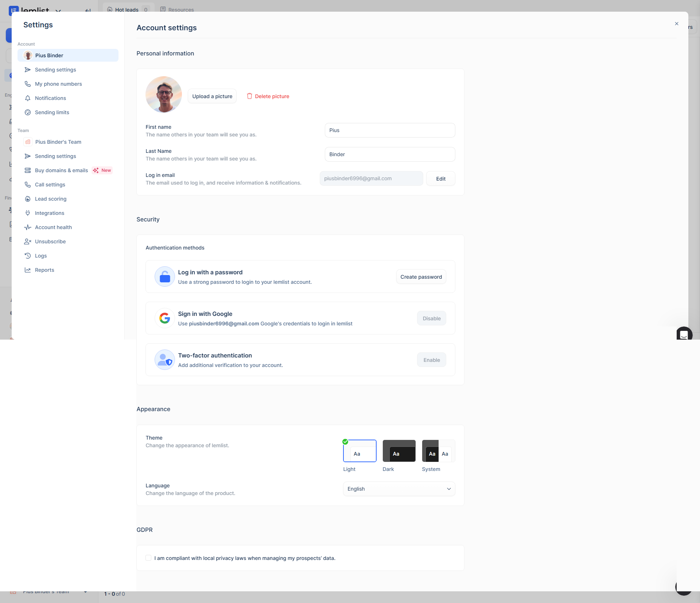The height and width of the screenshot is (603, 700).
Task: Check the GDPR privacy compliance checkbox
Action: tap(148, 558)
